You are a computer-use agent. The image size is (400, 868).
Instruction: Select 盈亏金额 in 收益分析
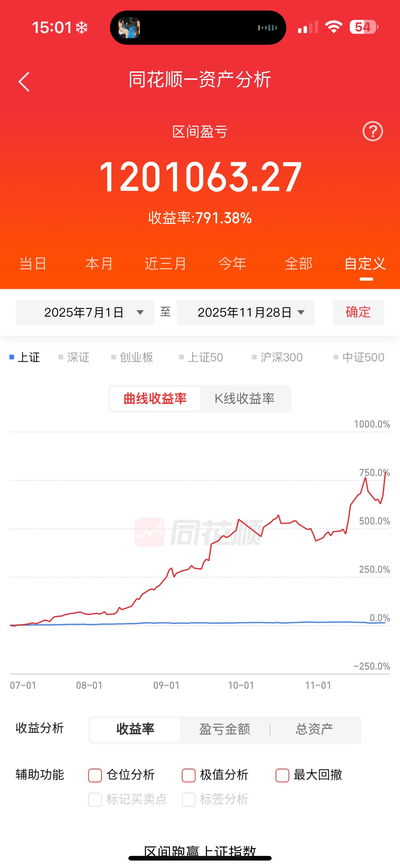point(225,730)
